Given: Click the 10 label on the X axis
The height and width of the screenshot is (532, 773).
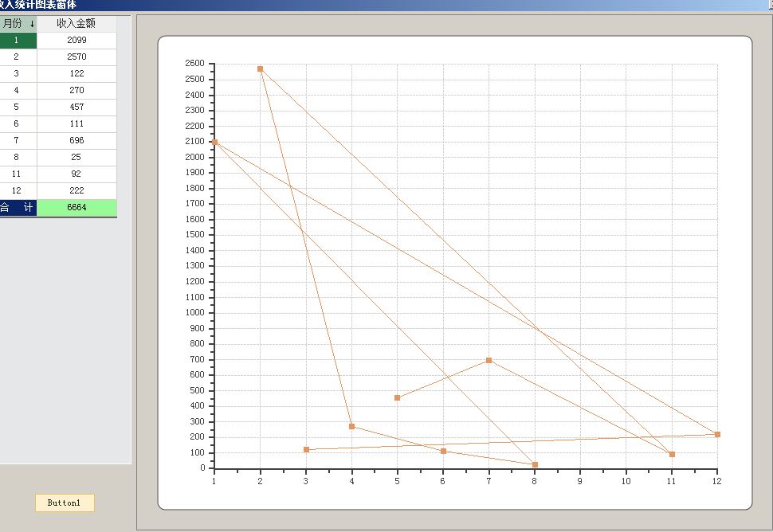Looking at the screenshot, I should [626, 481].
